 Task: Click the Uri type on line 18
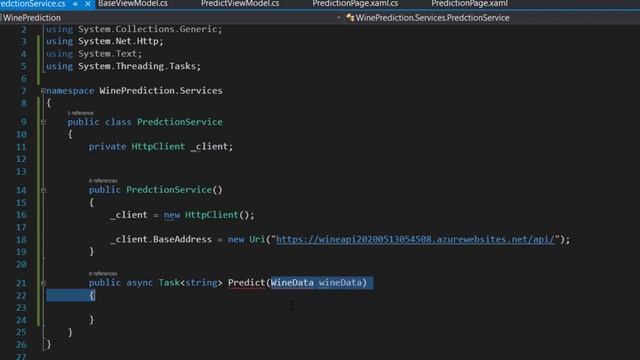(257, 239)
